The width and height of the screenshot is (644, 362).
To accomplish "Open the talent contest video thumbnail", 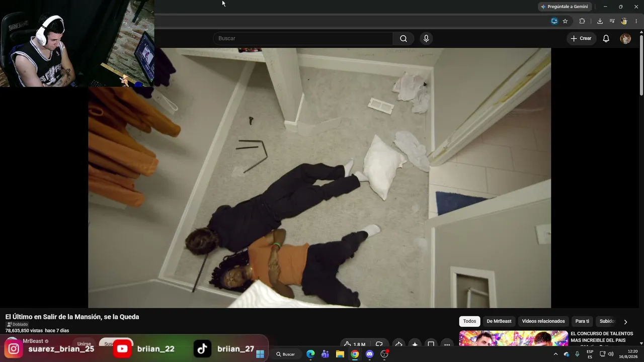I will (514, 338).
